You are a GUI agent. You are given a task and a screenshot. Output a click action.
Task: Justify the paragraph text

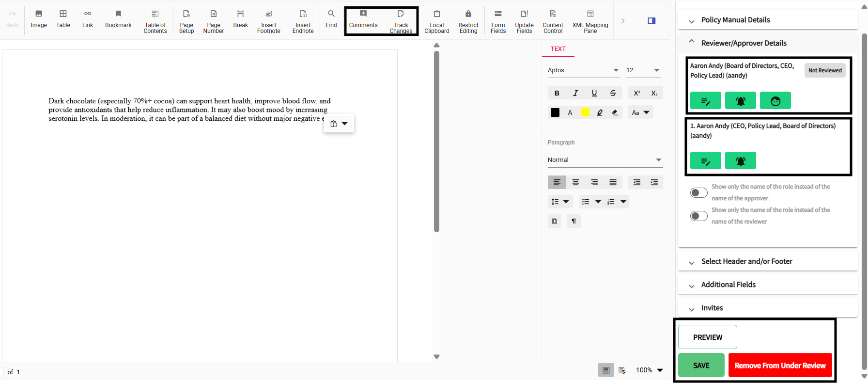(x=613, y=182)
